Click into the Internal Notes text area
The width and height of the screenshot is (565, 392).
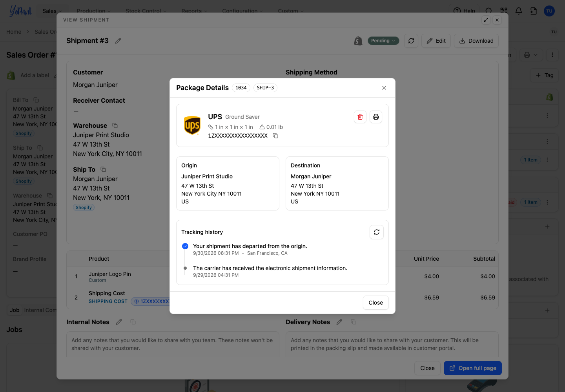click(x=173, y=344)
